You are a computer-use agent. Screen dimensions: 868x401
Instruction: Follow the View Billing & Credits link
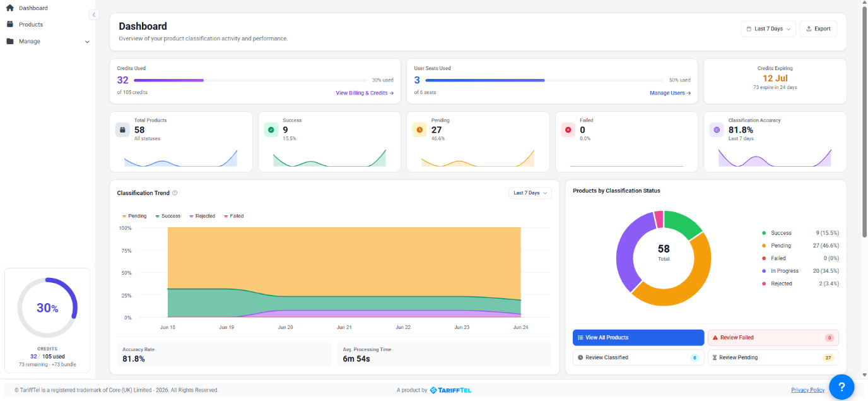click(x=365, y=93)
